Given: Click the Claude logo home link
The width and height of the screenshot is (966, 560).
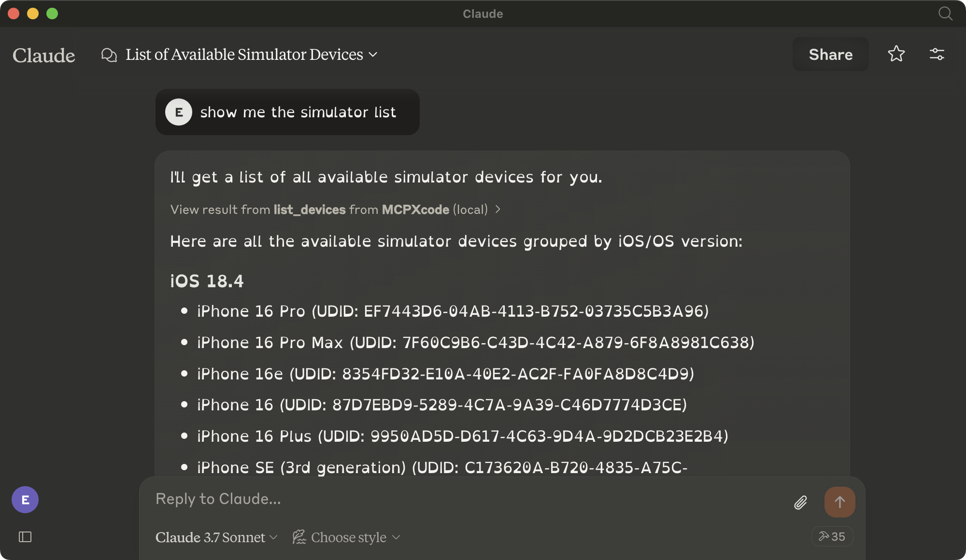Looking at the screenshot, I should 44,55.
